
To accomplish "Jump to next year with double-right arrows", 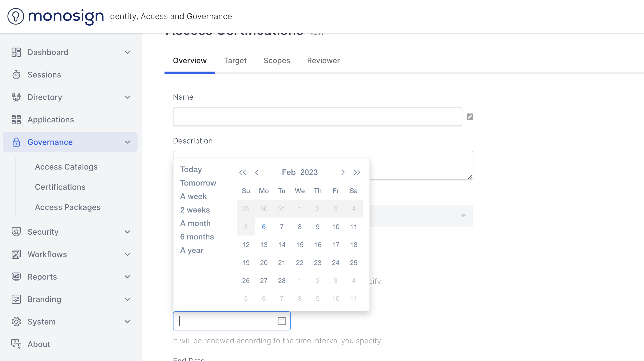I will 357,172.
